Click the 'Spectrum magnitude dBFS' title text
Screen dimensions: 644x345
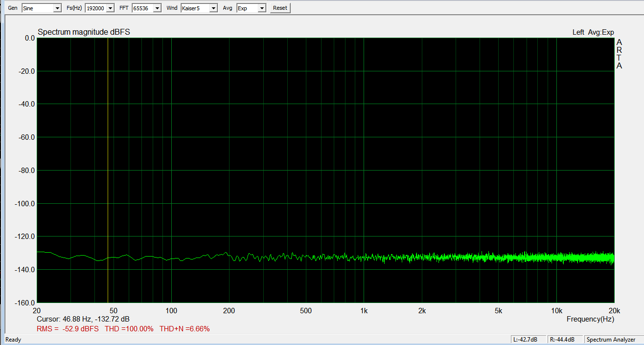(84, 32)
